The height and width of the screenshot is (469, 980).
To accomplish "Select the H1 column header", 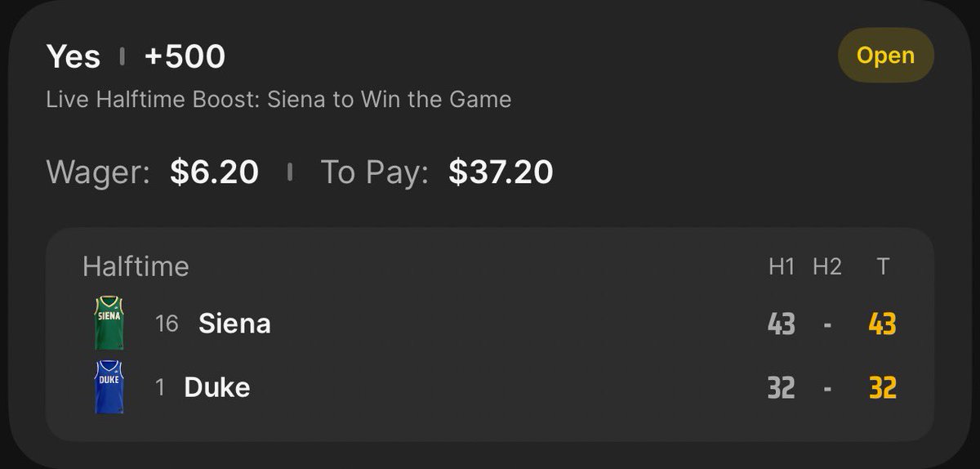I will (782, 267).
